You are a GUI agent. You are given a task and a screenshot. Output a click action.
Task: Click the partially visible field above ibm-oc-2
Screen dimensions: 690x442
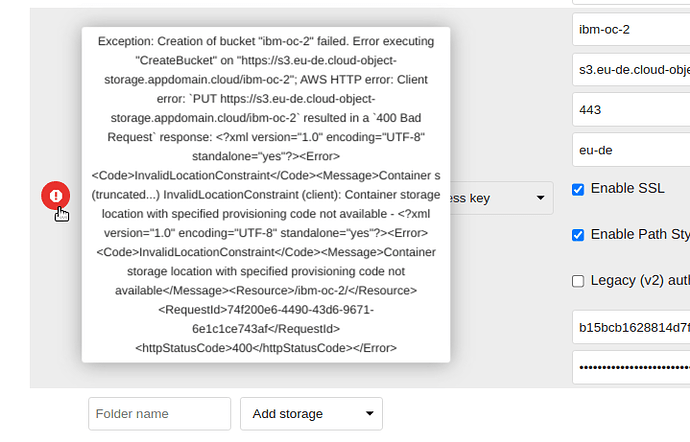pos(631,2)
